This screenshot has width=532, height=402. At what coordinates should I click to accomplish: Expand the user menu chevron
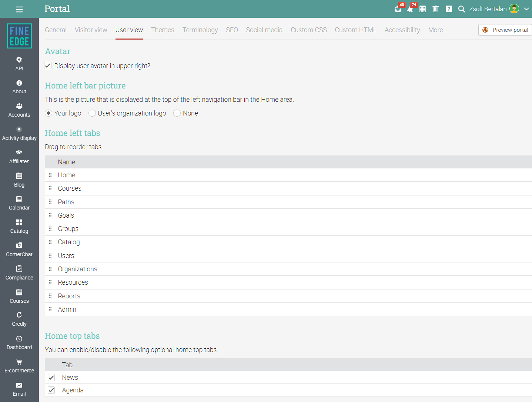click(x=526, y=9)
